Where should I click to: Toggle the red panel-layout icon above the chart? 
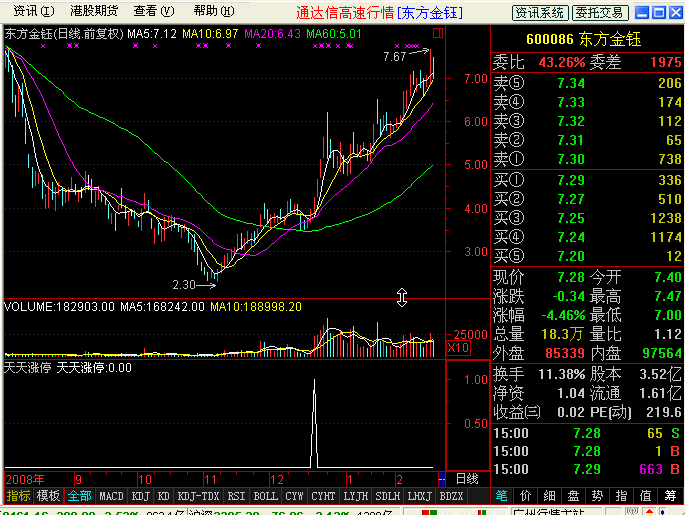[x=438, y=33]
